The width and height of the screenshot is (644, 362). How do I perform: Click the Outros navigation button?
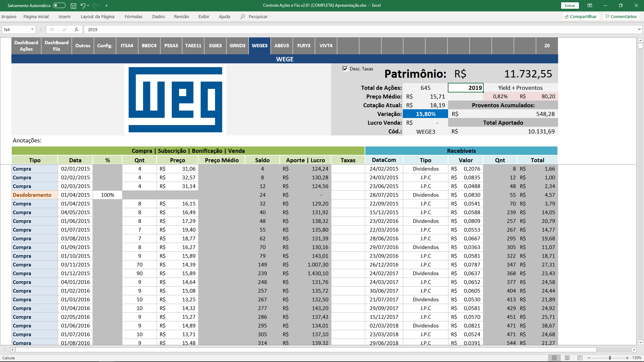click(83, 46)
